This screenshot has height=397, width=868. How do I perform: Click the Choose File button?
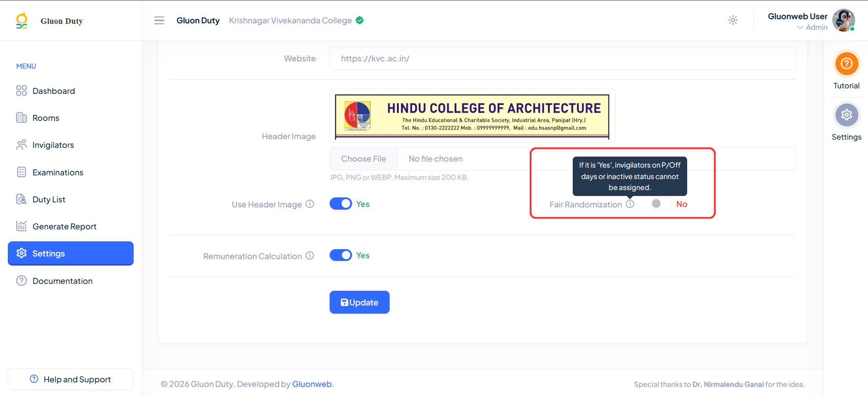[x=363, y=159]
